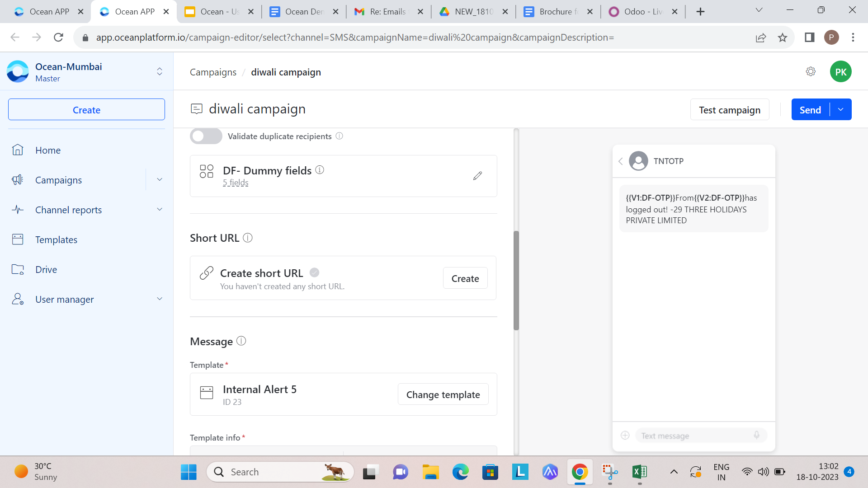Screen dimensions: 868x488
Task: Open Campaigns in the sidebar
Action: 59,180
